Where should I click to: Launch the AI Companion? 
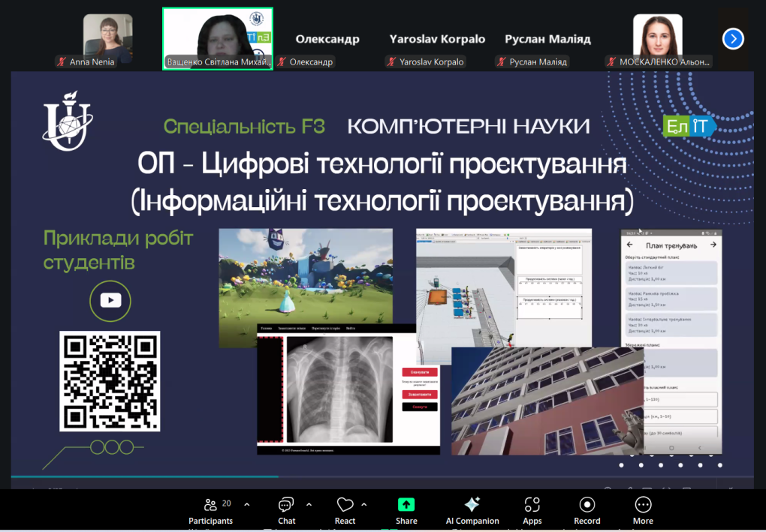472,505
